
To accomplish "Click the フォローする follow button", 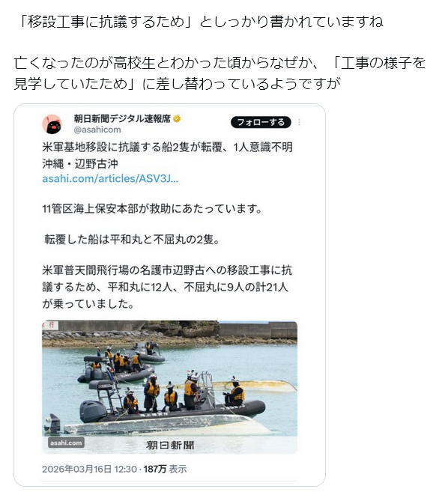I will tap(261, 122).
